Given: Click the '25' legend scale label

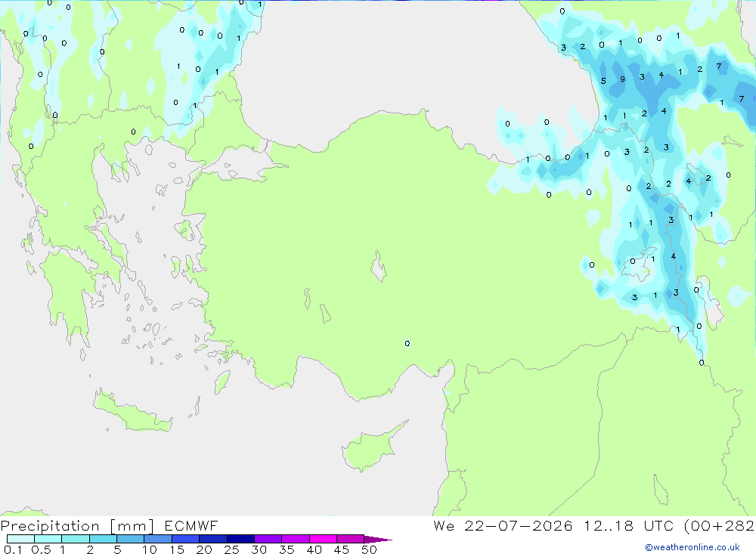Looking at the screenshot, I should click(x=231, y=549).
